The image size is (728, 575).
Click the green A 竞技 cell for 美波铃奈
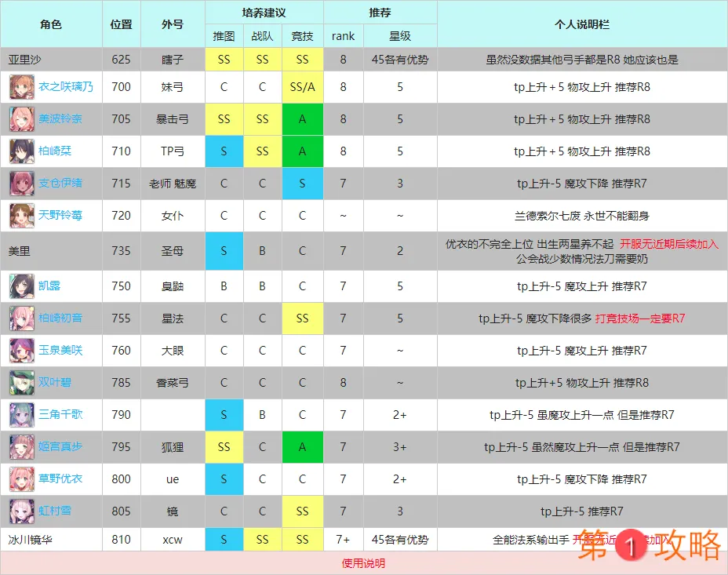302,119
